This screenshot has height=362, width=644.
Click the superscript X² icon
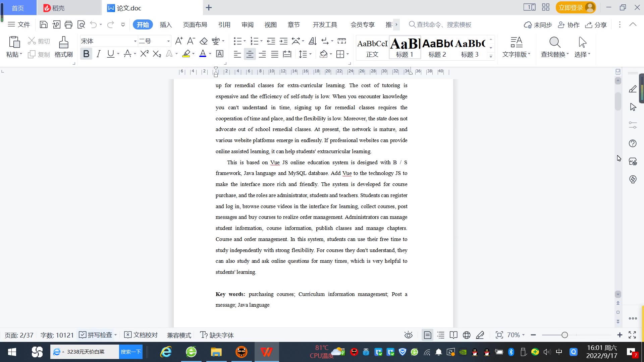(144, 54)
